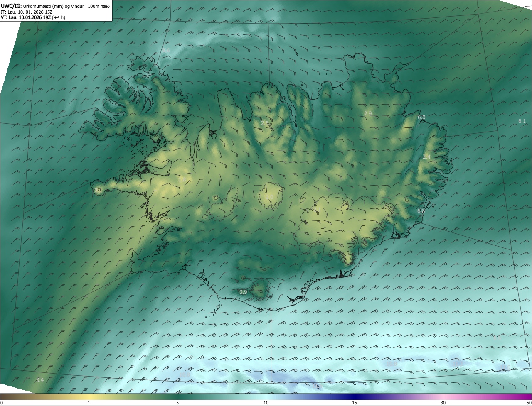Click the '2.5' value label on the map
This screenshot has height=406, width=532.
click(265, 123)
